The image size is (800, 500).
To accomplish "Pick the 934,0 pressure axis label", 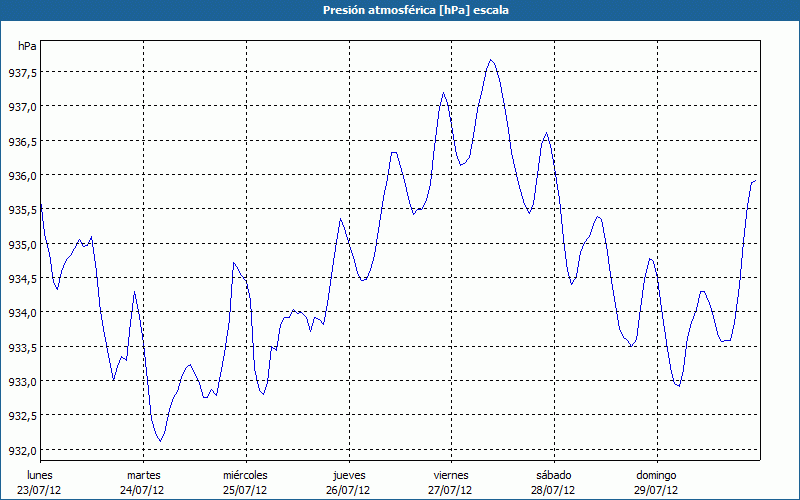I will [x=22, y=313].
